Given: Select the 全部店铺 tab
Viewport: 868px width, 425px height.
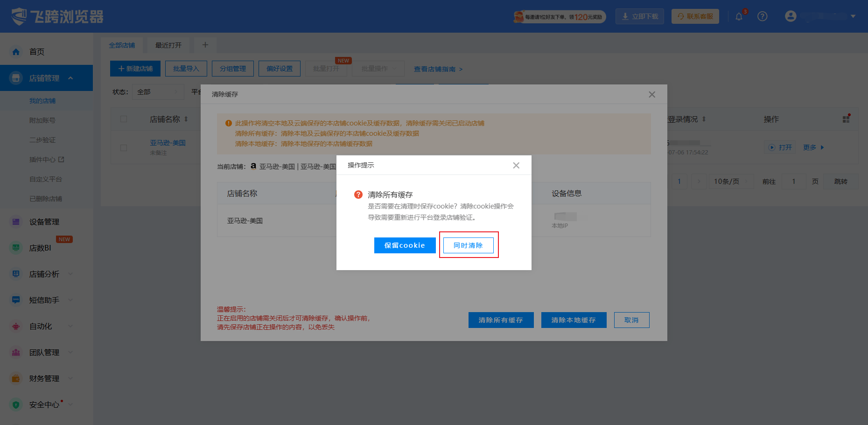Looking at the screenshot, I should pos(122,45).
